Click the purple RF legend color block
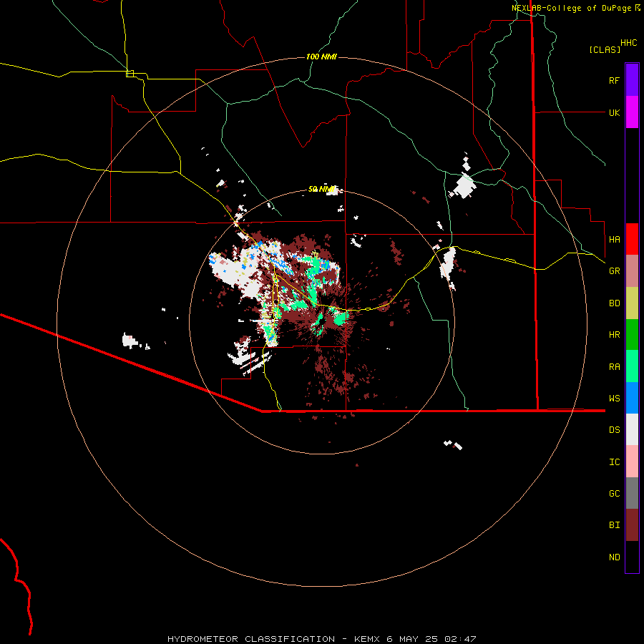The width and height of the screenshot is (644, 644). pyautogui.click(x=632, y=80)
